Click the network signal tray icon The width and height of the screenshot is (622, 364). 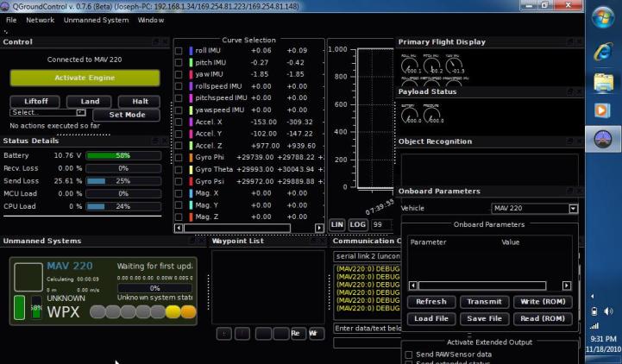(x=594, y=326)
